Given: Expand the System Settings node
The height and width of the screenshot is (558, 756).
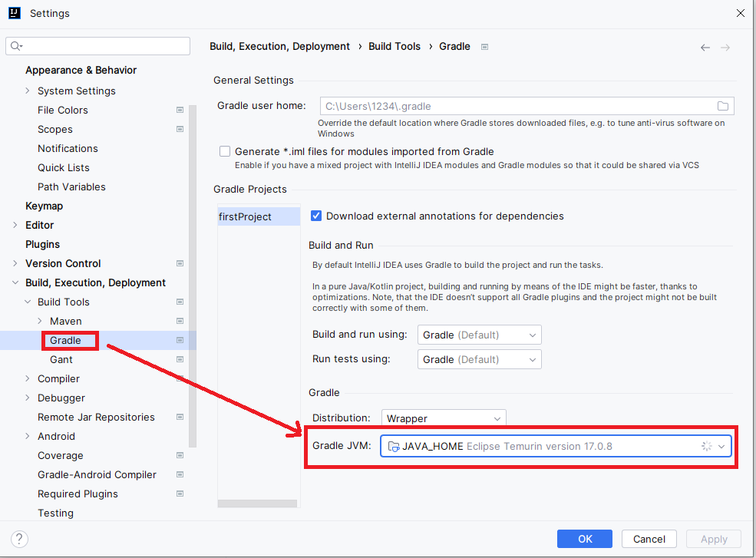Looking at the screenshot, I should (28, 91).
